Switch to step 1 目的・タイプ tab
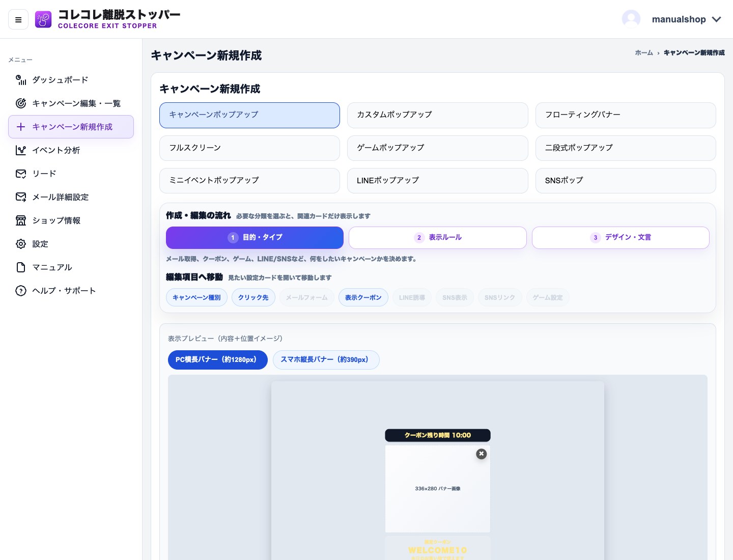 click(x=255, y=238)
